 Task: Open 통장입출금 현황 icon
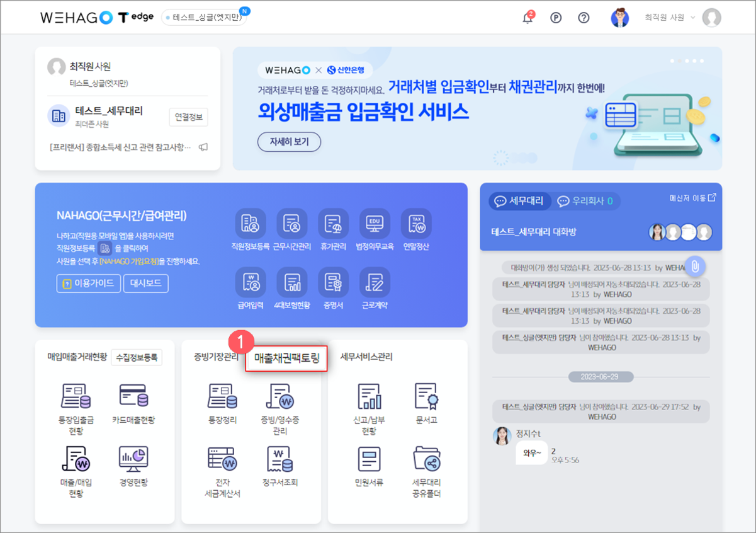click(76, 396)
